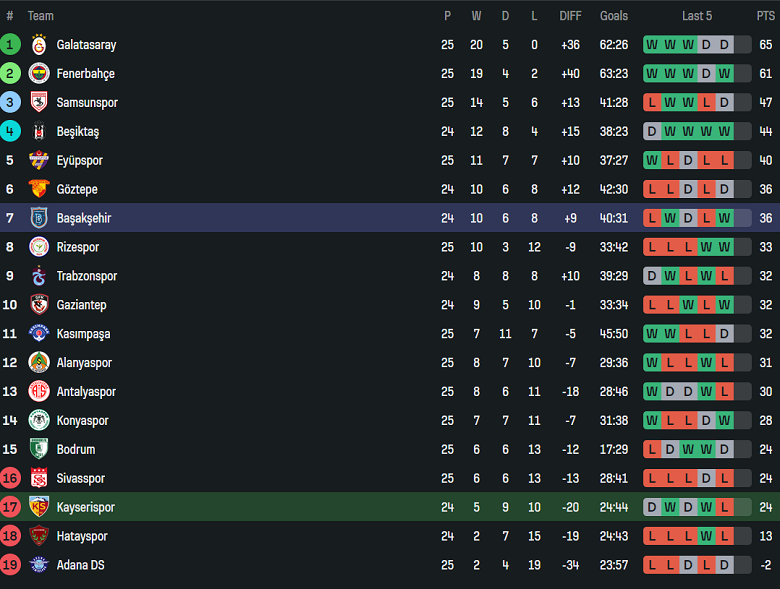Click the Samsunspor team logo
The width and height of the screenshot is (780, 589).
39,103
